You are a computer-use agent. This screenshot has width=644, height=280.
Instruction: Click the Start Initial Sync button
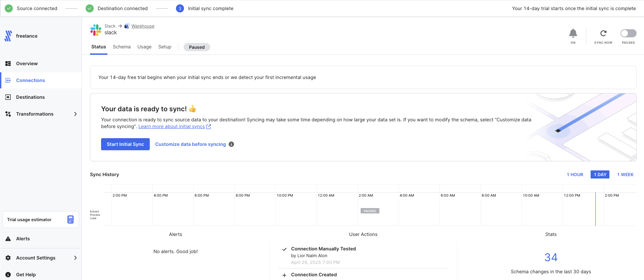click(125, 144)
